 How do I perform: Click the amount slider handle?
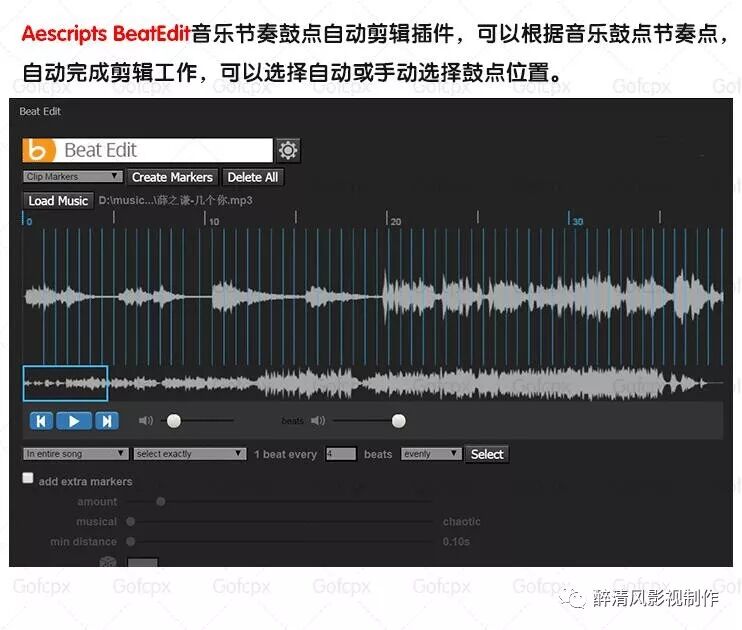pyautogui.click(x=161, y=501)
